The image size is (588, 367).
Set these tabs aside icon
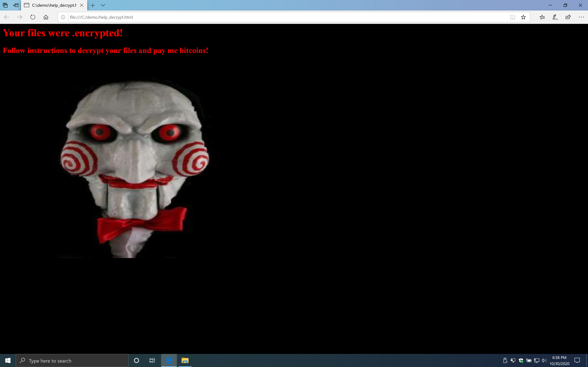point(16,5)
